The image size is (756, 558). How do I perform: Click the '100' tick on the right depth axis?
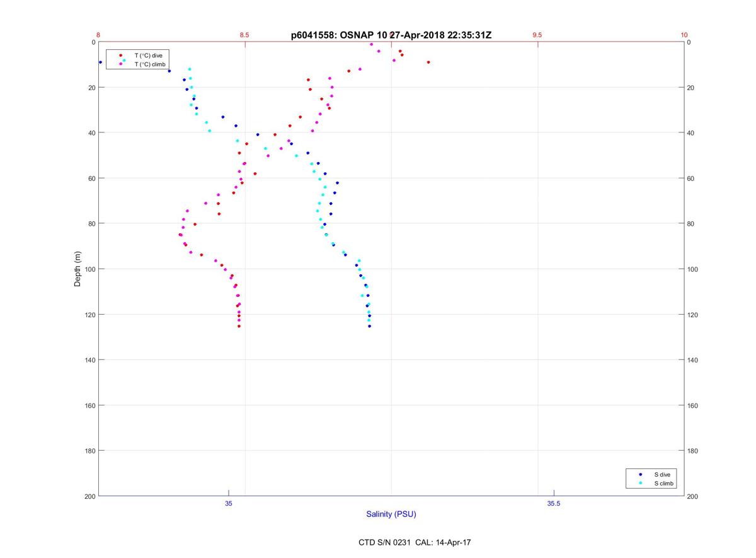694,269
